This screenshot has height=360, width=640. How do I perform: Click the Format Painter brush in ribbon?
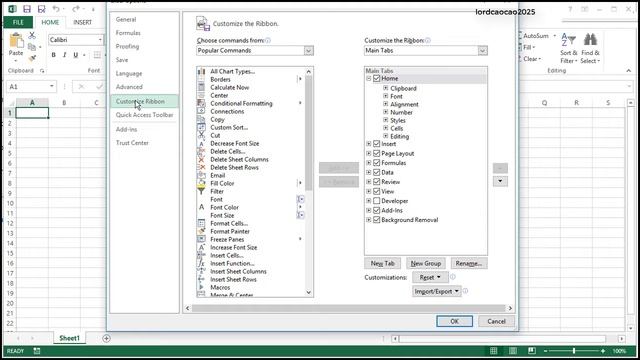pos(32,58)
